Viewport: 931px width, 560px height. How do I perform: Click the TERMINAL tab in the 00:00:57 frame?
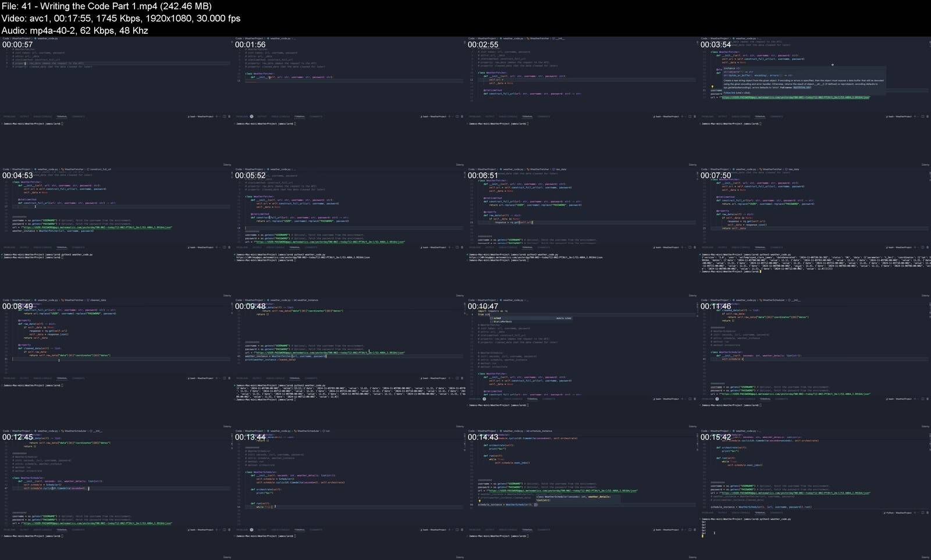click(62, 116)
